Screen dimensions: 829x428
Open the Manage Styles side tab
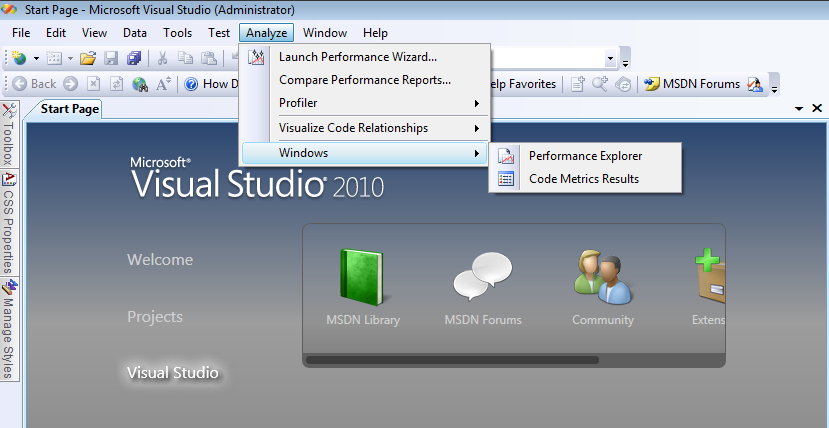tap(8, 329)
